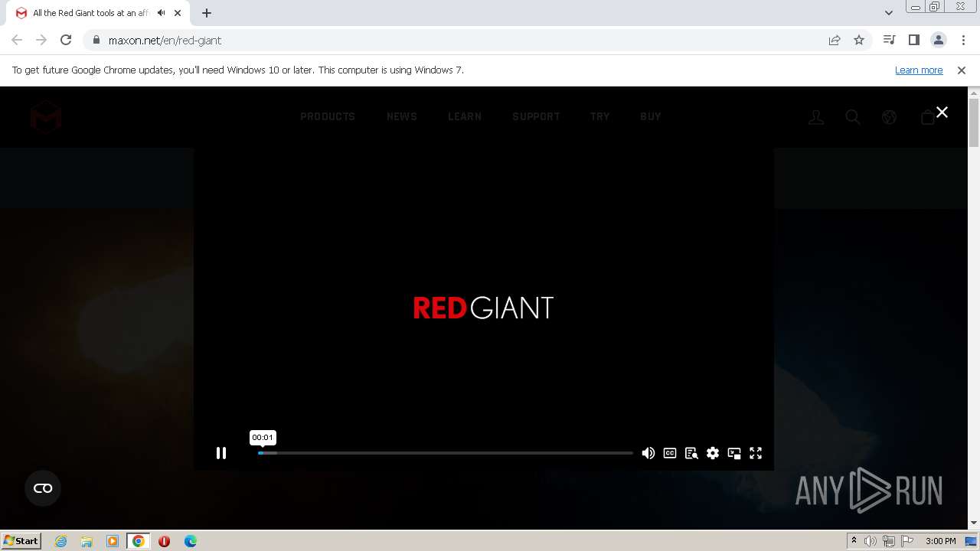Close the video overlay with X
Image resolution: width=980 pixels, height=551 pixels.
(942, 112)
